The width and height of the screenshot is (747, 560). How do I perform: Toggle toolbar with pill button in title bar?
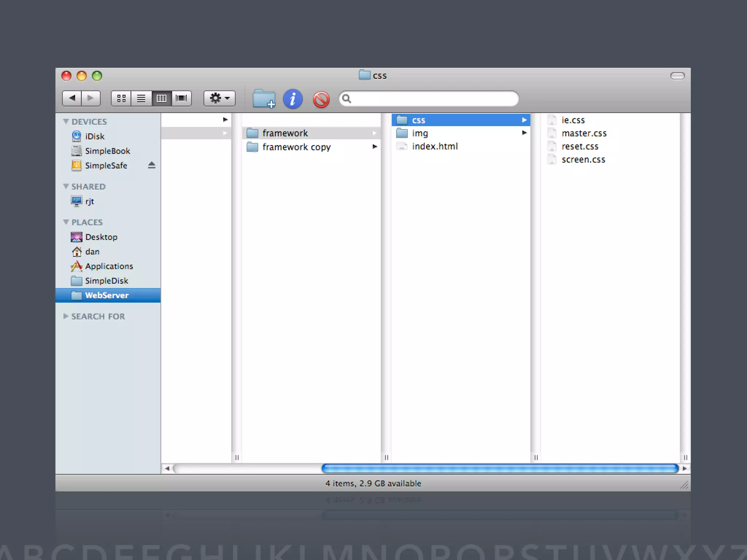tap(677, 76)
